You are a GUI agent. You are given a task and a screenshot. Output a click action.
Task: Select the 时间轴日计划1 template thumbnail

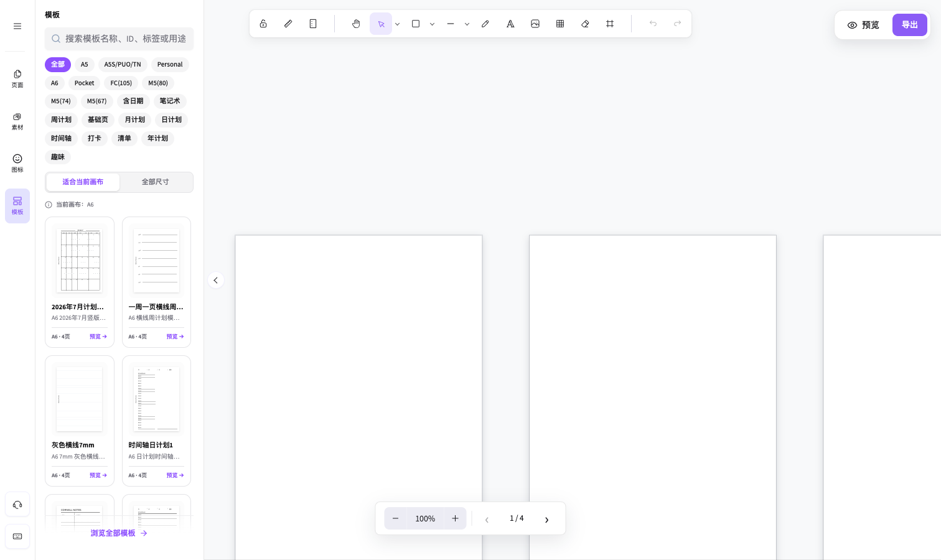click(x=156, y=399)
